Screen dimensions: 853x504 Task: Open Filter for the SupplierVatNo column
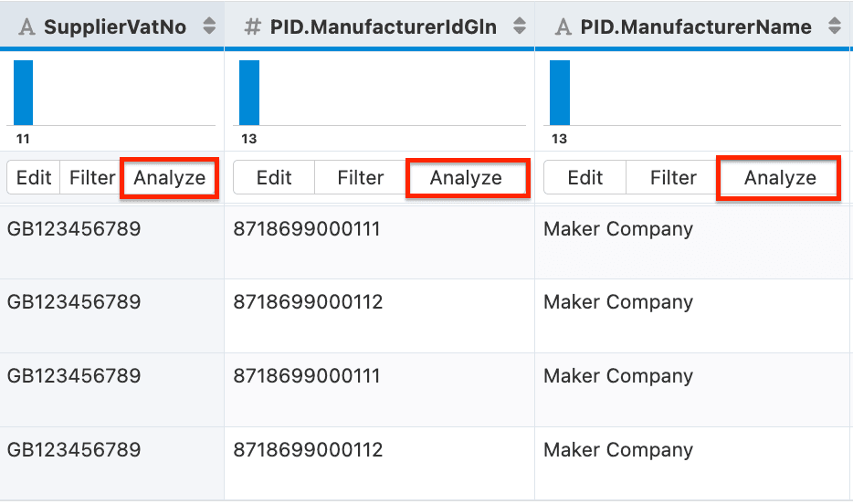point(92,178)
